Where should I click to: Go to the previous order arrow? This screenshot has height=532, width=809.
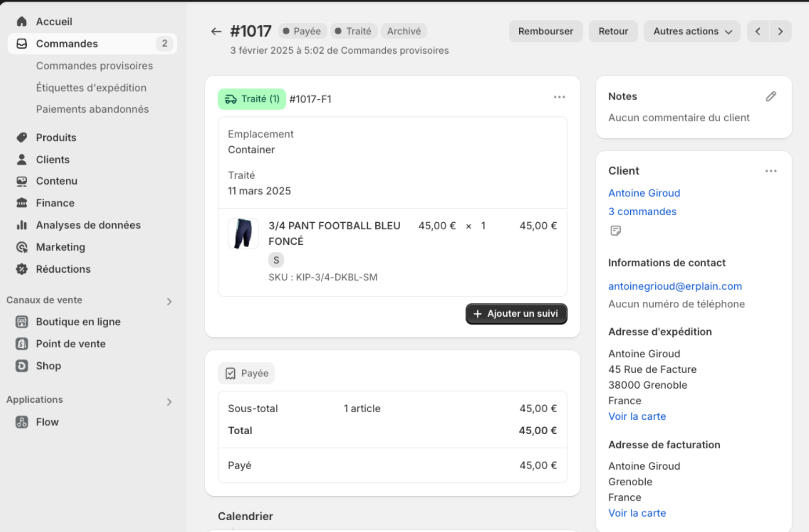tap(758, 31)
